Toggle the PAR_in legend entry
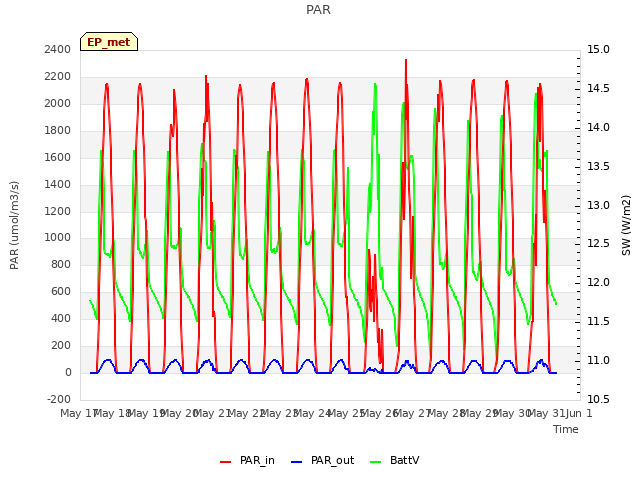640x480 pixels. [247, 461]
